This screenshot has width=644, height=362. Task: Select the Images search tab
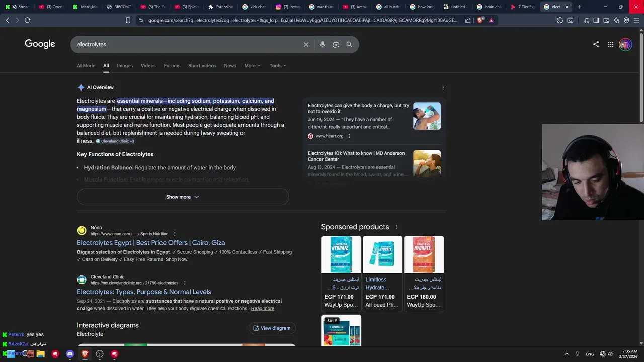tap(125, 66)
